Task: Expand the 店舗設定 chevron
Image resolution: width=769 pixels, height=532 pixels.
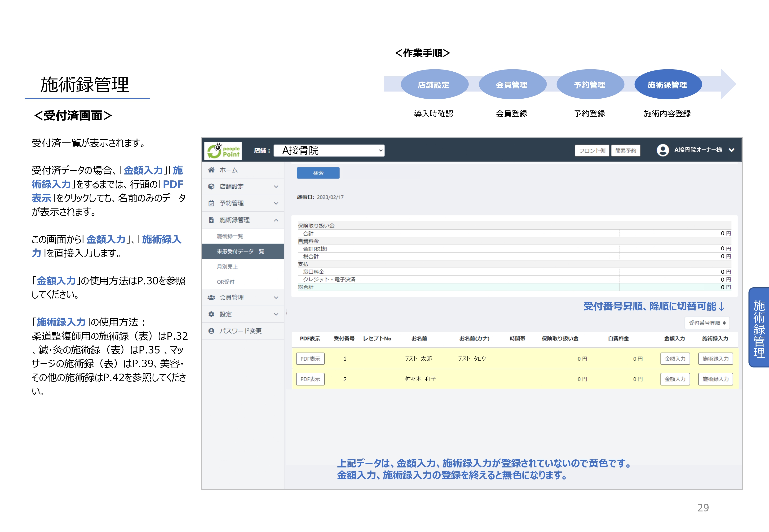Action: tap(276, 187)
